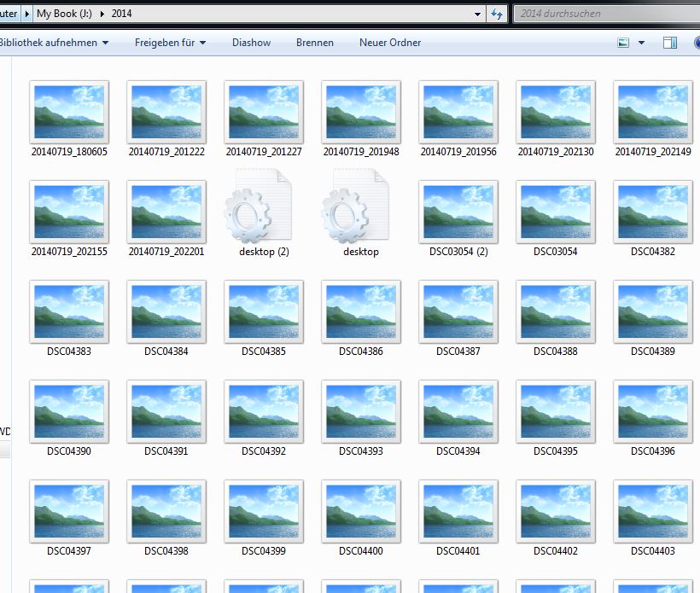Select image file 20140719_201948
Screen dimensions: 700x593
pos(361,119)
